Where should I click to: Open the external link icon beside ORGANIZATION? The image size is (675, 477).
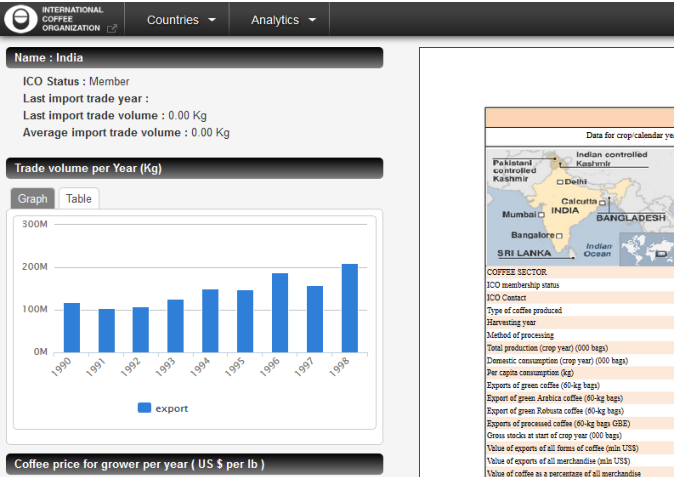[112, 28]
